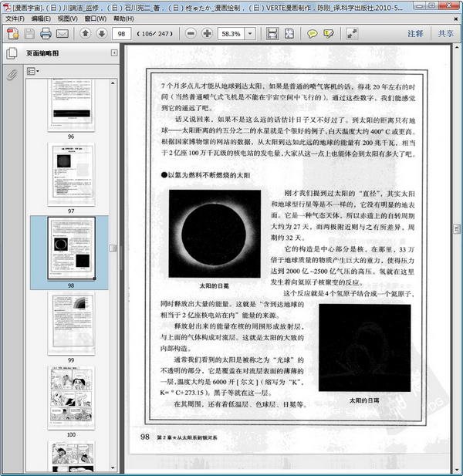Select the highlight text tool
463x476 pixels.
pyautogui.click(x=329, y=33)
